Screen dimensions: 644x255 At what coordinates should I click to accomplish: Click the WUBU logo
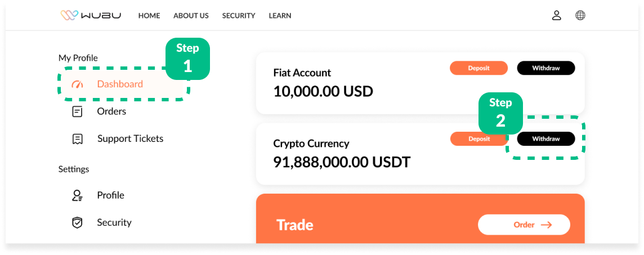(91, 15)
